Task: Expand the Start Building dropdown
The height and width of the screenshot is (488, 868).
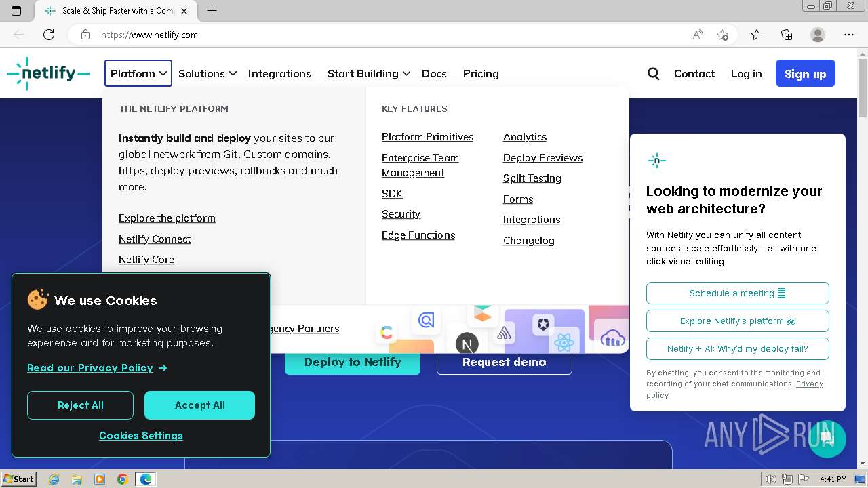Action: [x=368, y=73]
